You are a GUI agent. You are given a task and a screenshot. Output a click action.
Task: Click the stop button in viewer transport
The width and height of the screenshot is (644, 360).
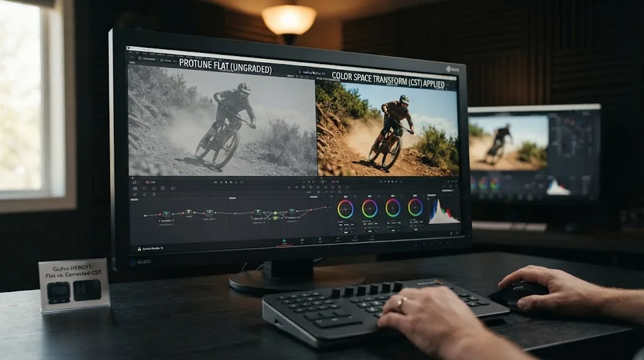click(x=226, y=182)
